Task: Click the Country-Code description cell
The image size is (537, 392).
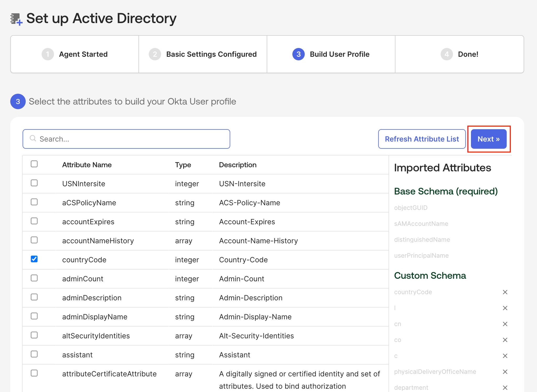Action: click(243, 260)
